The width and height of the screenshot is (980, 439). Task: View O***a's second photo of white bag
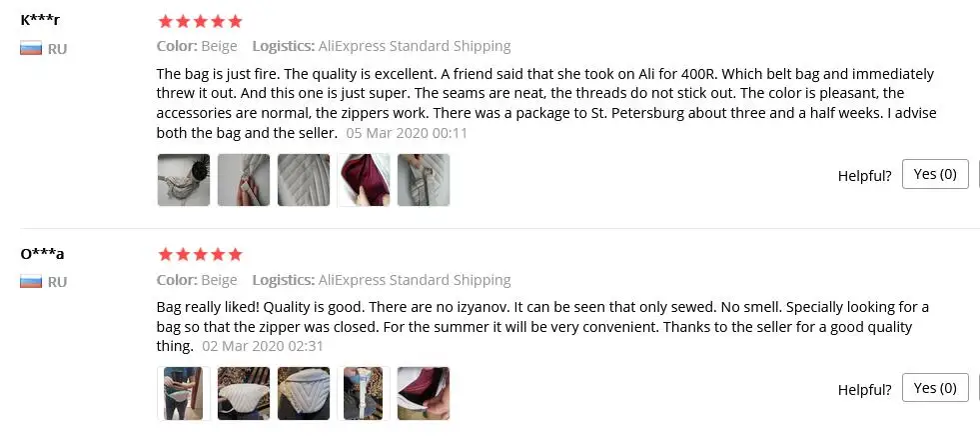pos(244,393)
